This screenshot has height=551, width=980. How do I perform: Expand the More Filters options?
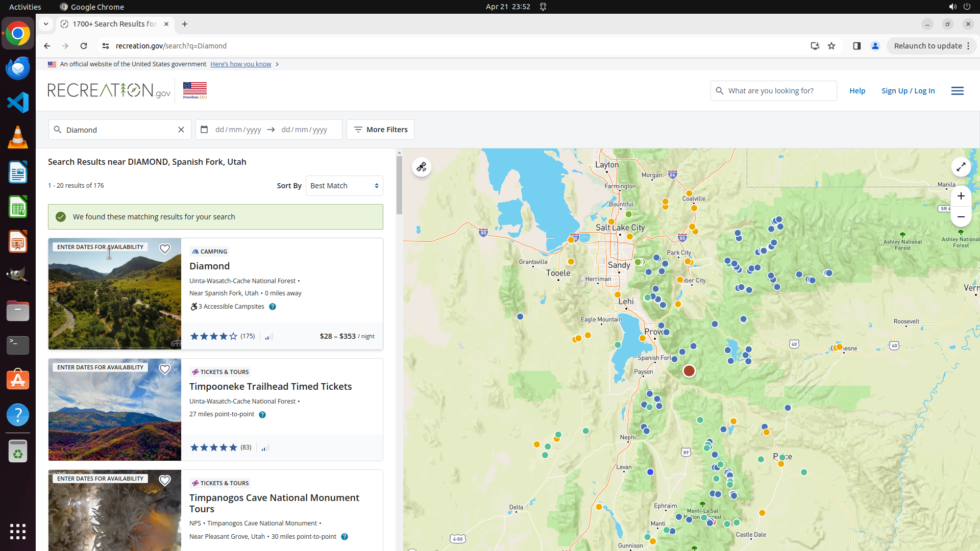click(x=380, y=130)
